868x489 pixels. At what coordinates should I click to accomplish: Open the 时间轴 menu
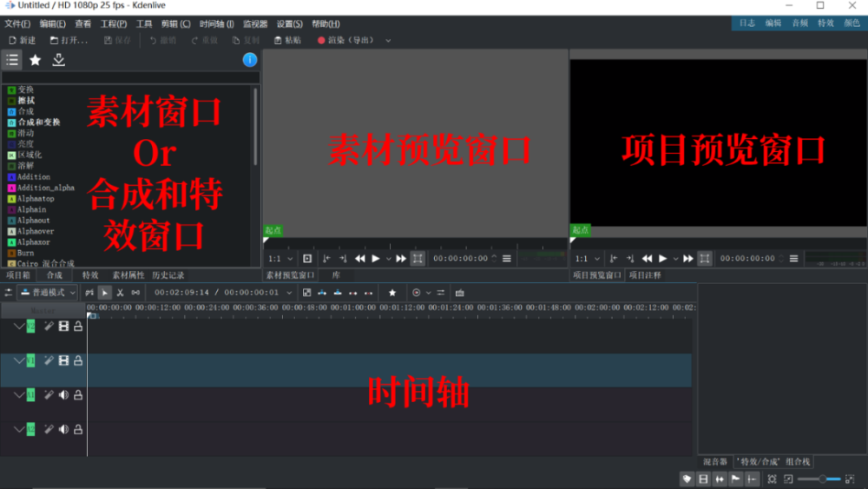(x=216, y=23)
